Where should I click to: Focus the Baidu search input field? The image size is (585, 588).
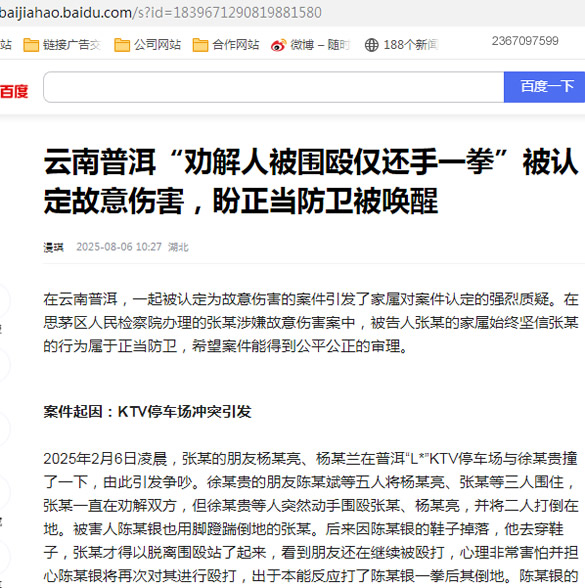274,87
